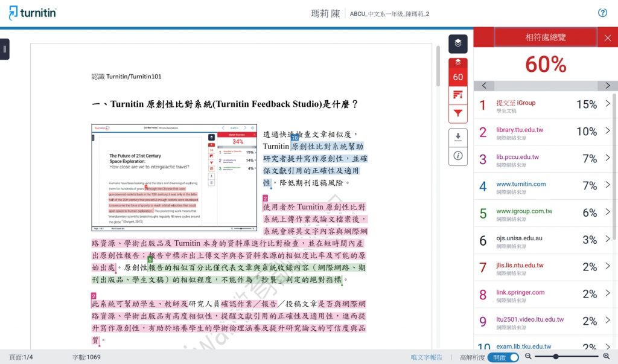Click the download report icon

point(458,137)
